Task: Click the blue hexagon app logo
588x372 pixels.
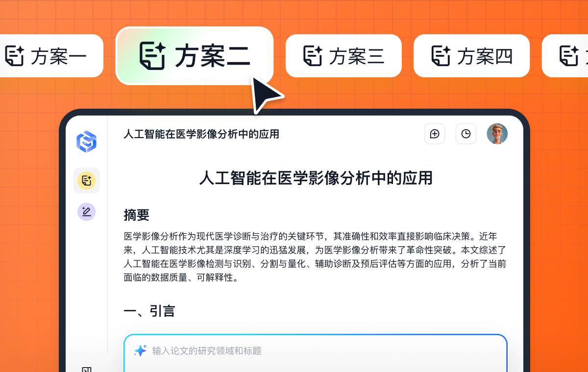Action: (x=86, y=142)
